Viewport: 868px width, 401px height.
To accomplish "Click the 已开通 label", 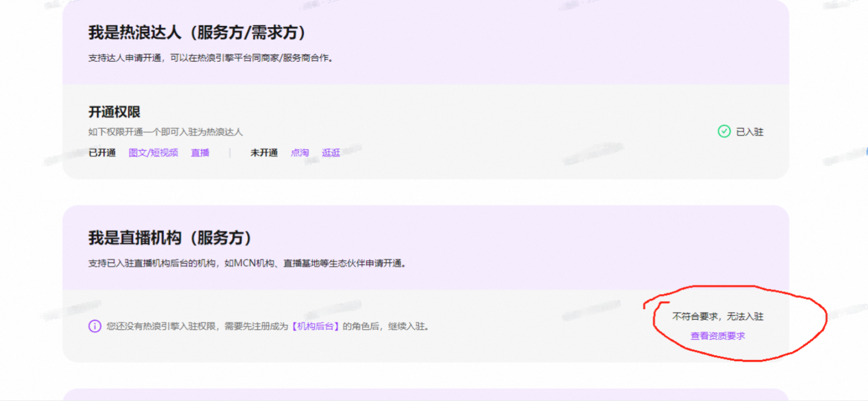I will 102,153.
